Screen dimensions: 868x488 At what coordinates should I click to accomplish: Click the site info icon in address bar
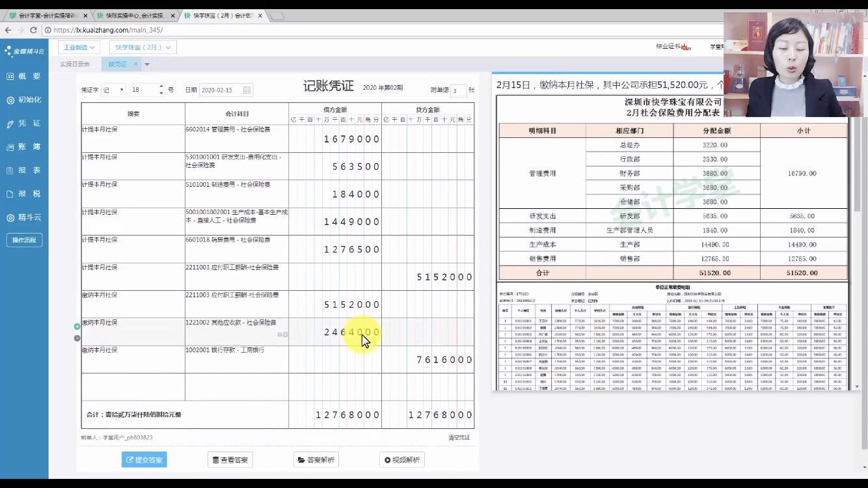pyautogui.click(x=48, y=30)
